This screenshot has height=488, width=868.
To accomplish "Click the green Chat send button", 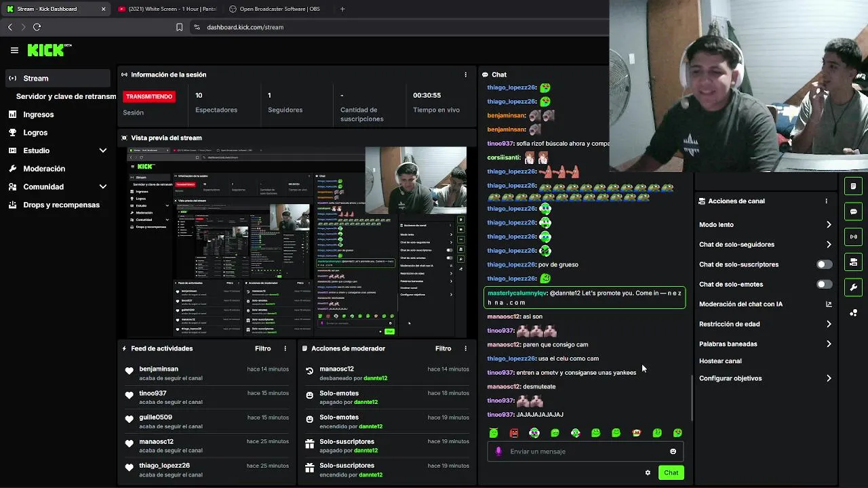I will coord(671,472).
